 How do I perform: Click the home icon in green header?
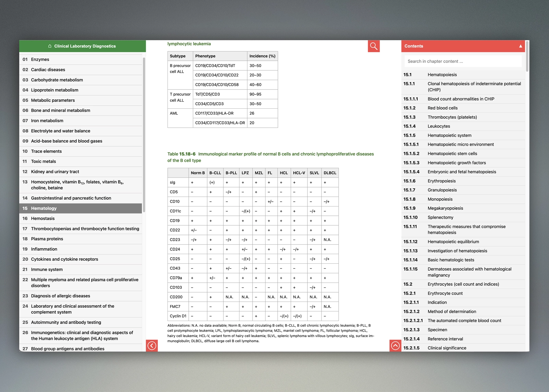tap(50, 46)
